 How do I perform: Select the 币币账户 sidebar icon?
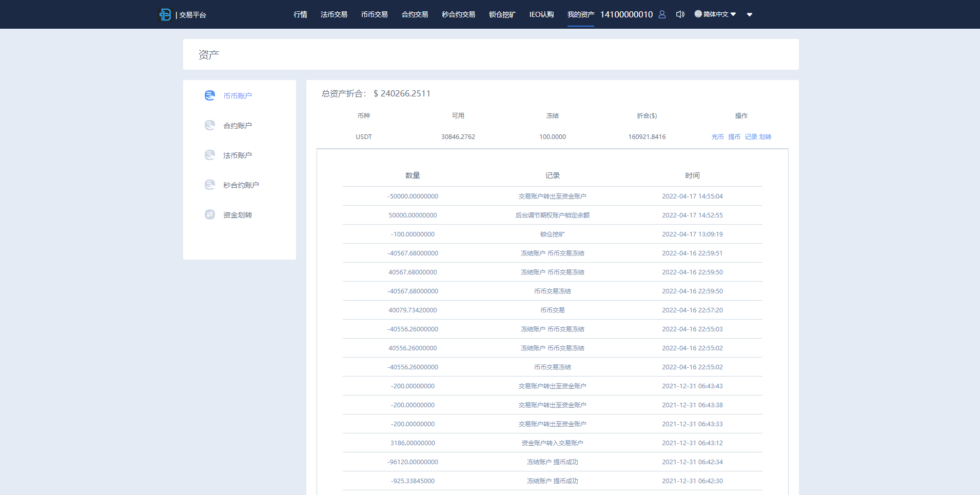point(209,95)
